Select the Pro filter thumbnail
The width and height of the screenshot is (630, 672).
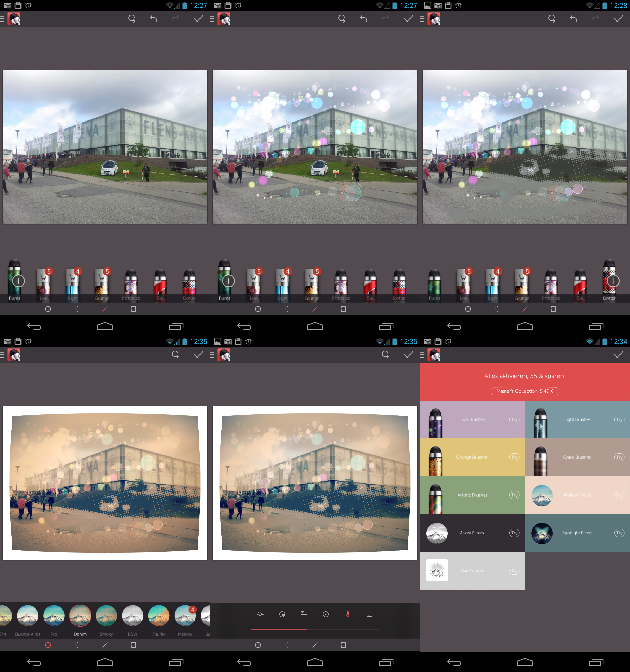(54, 616)
